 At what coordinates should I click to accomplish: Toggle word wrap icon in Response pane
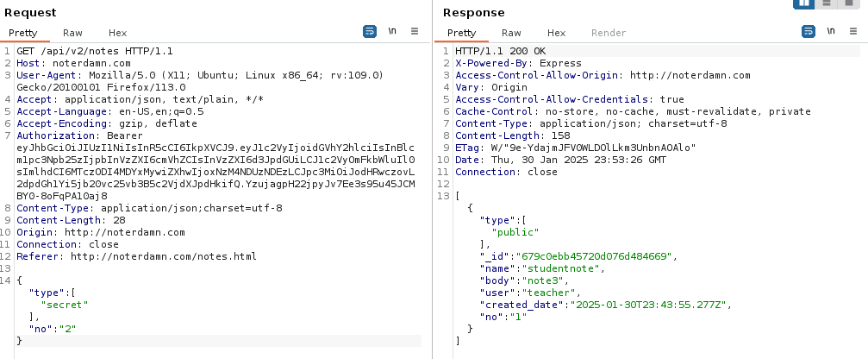pyautogui.click(x=809, y=31)
